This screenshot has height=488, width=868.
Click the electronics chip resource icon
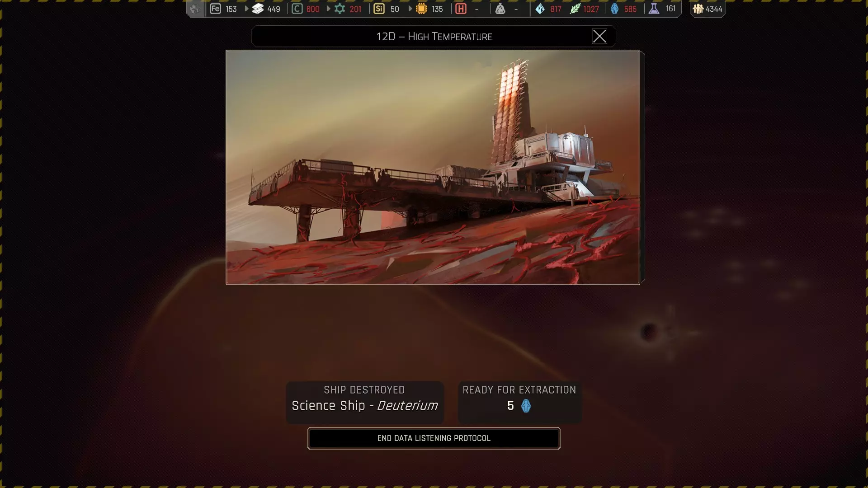click(421, 9)
